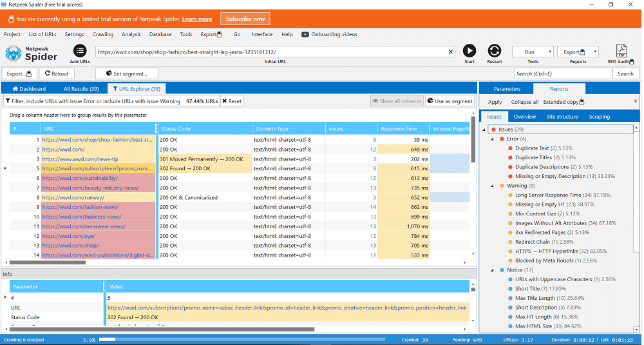Click the crawling progress bar
Viewport: 644px width, 345px height.
[x=241, y=340]
